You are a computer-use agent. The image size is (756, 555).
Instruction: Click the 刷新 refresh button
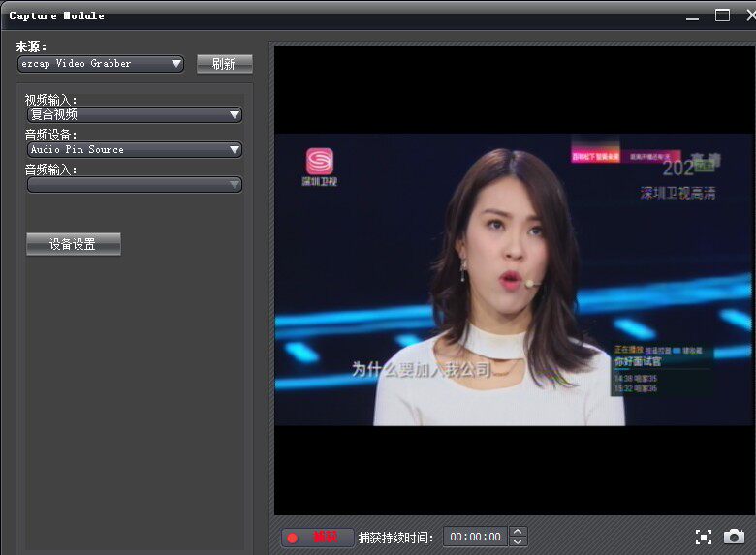click(x=224, y=64)
